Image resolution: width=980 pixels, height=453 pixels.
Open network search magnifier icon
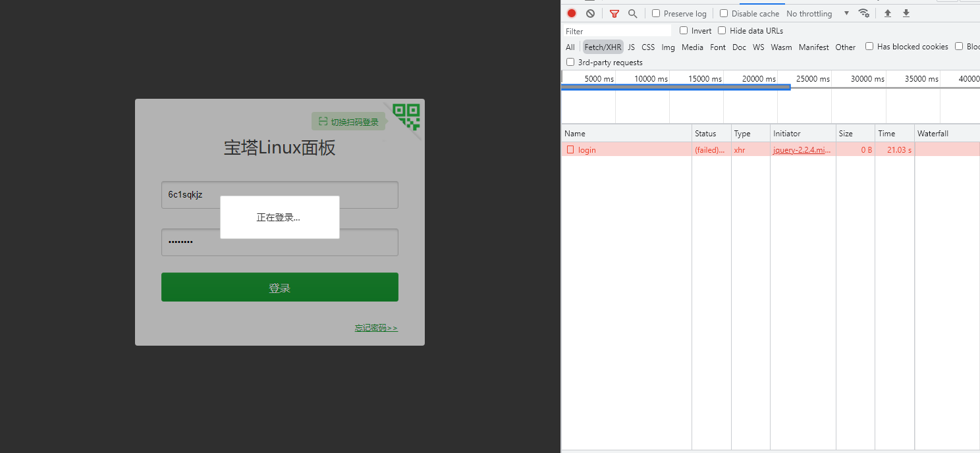(x=632, y=13)
